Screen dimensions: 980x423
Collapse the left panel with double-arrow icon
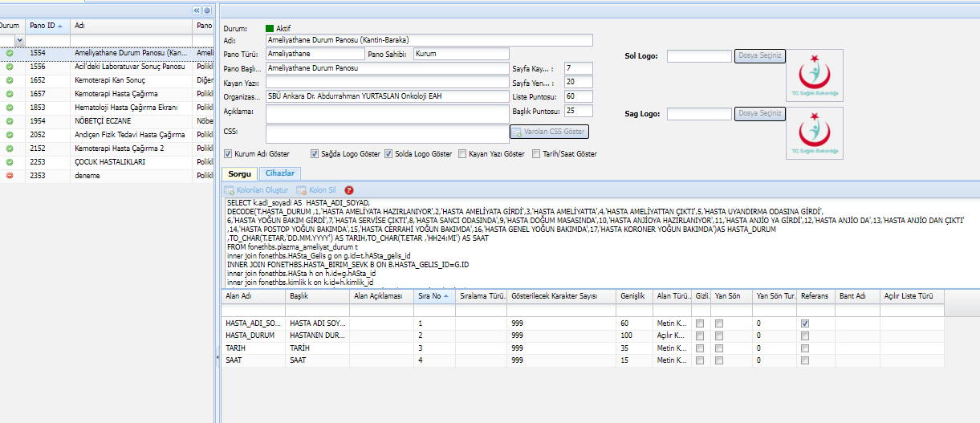[x=197, y=10]
